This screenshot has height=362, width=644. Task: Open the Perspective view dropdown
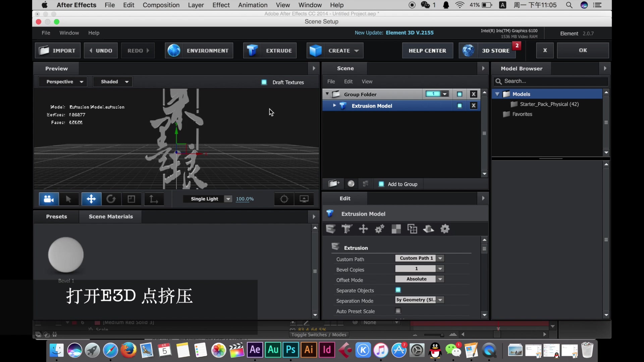pyautogui.click(x=63, y=81)
